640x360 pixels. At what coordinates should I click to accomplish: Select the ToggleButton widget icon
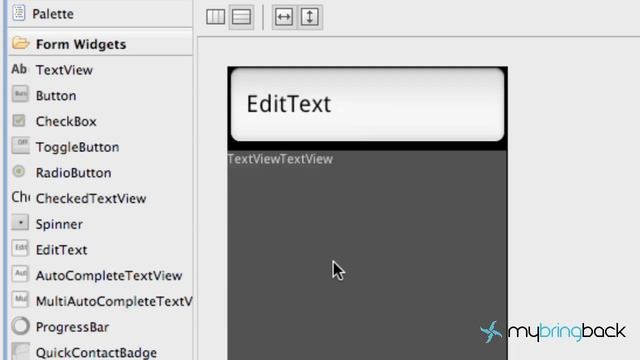click(x=20, y=146)
